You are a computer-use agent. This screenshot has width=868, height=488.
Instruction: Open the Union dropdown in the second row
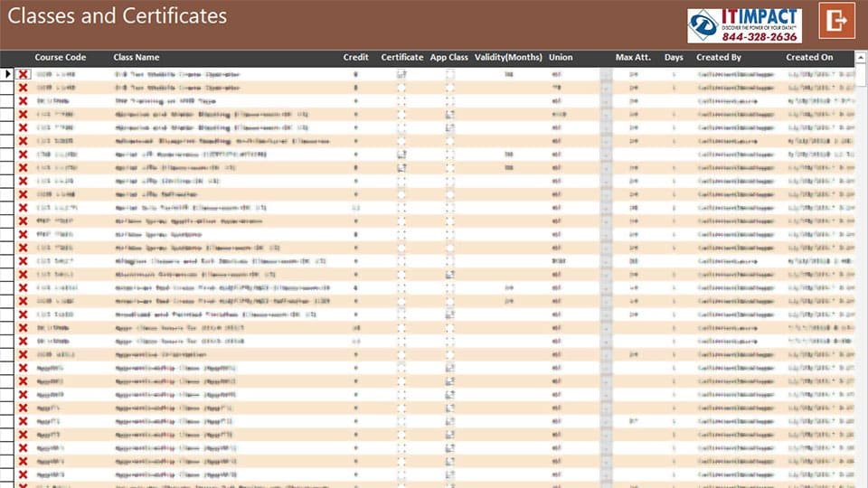tap(606, 88)
